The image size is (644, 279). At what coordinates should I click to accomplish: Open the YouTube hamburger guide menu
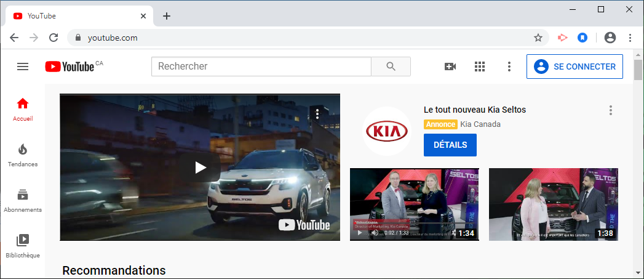point(23,67)
